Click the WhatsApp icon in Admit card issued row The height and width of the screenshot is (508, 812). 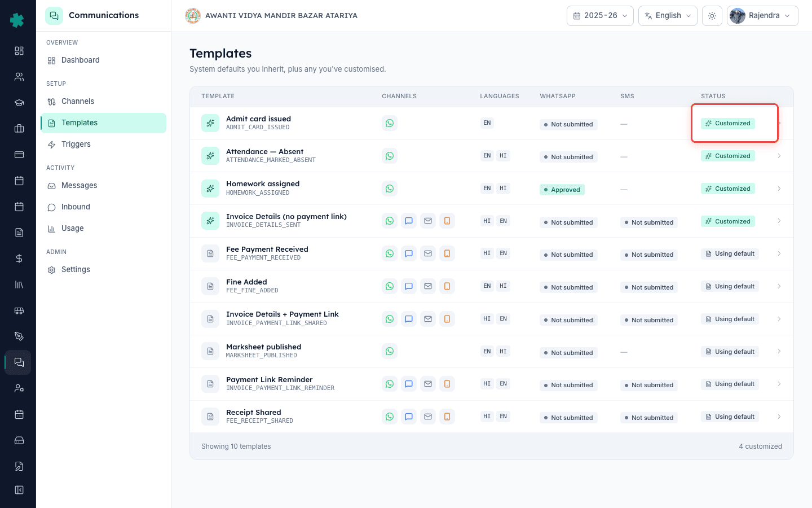[390, 123]
